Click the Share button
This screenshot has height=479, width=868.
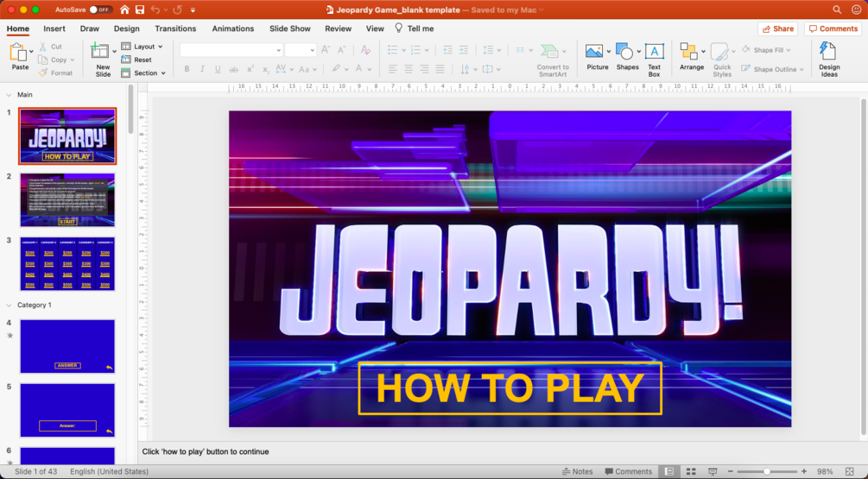point(778,28)
